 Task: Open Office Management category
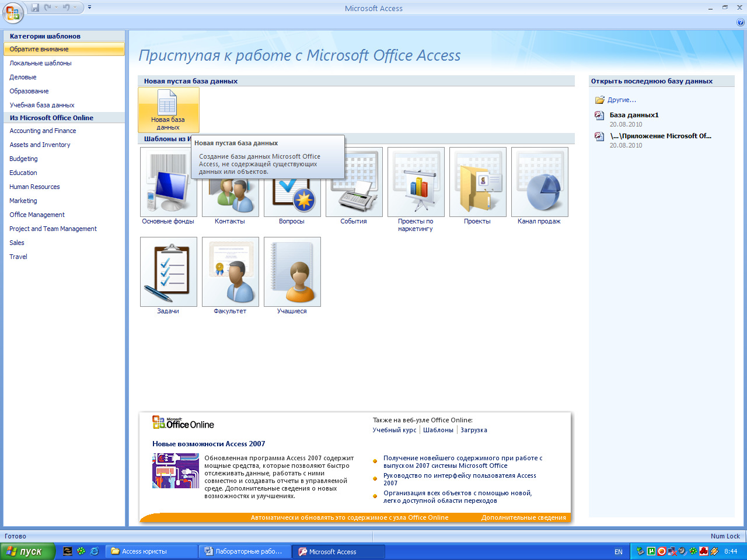tap(64, 215)
